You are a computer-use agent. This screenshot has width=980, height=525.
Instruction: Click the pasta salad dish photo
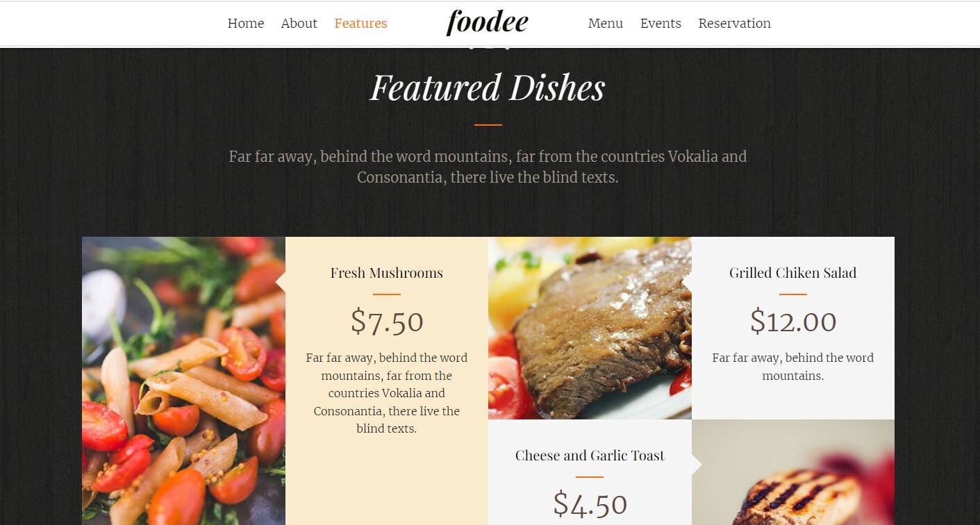(x=183, y=381)
